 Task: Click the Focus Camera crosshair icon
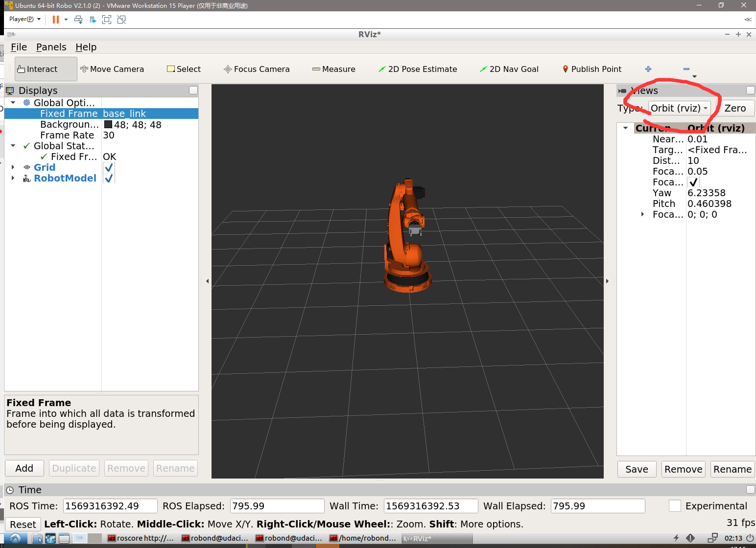228,69
